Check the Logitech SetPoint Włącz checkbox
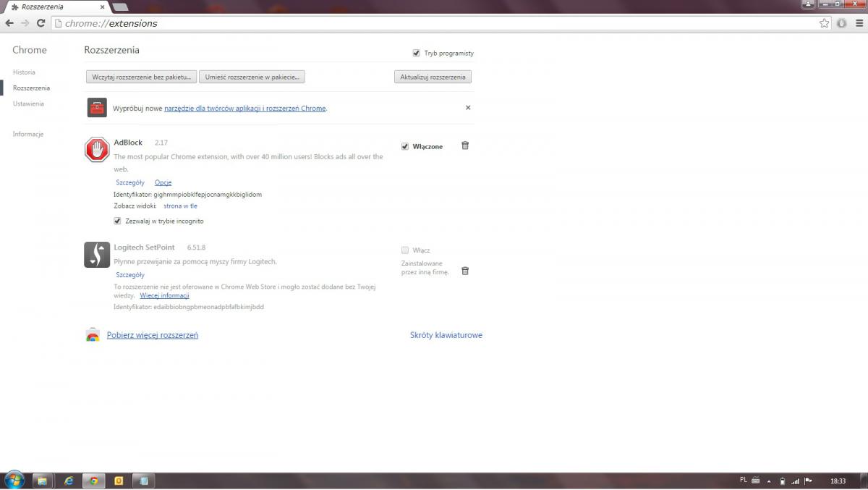Screen dimensions: 868x490 click(405, 250)
